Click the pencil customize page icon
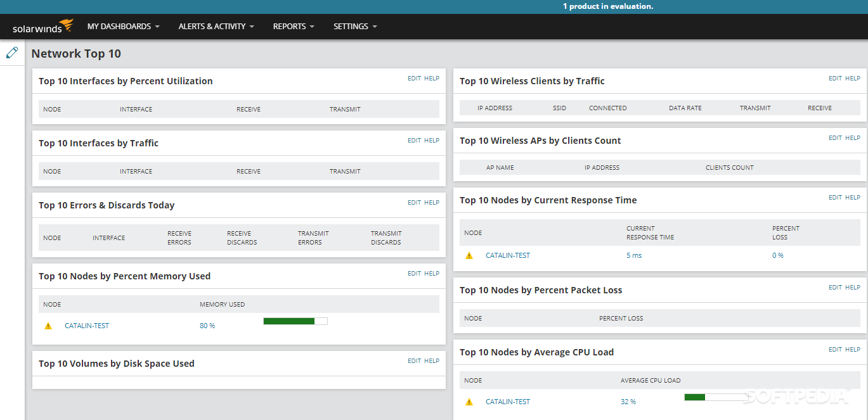 point(12,53)
